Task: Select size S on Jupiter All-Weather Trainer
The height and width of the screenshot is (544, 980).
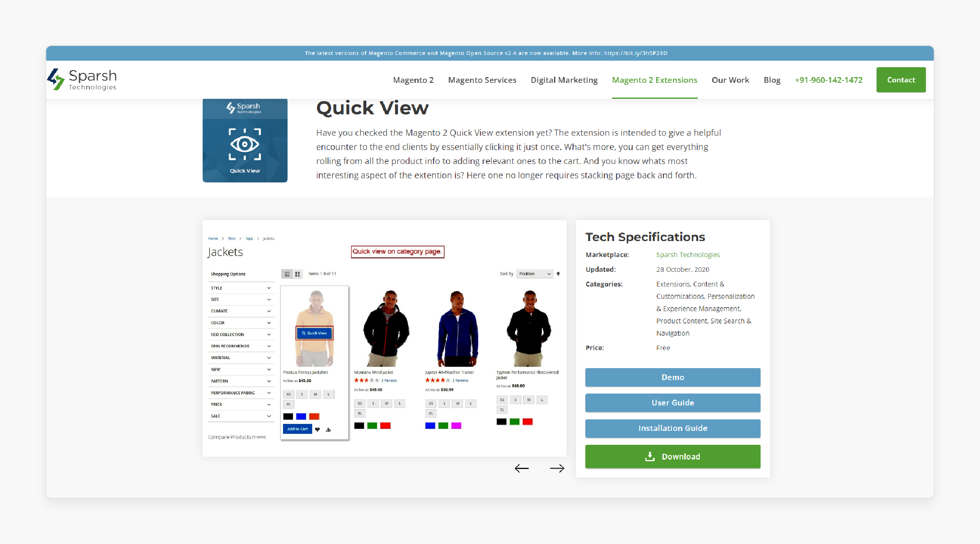Action: pyautogui.click(x=444, y=403)
